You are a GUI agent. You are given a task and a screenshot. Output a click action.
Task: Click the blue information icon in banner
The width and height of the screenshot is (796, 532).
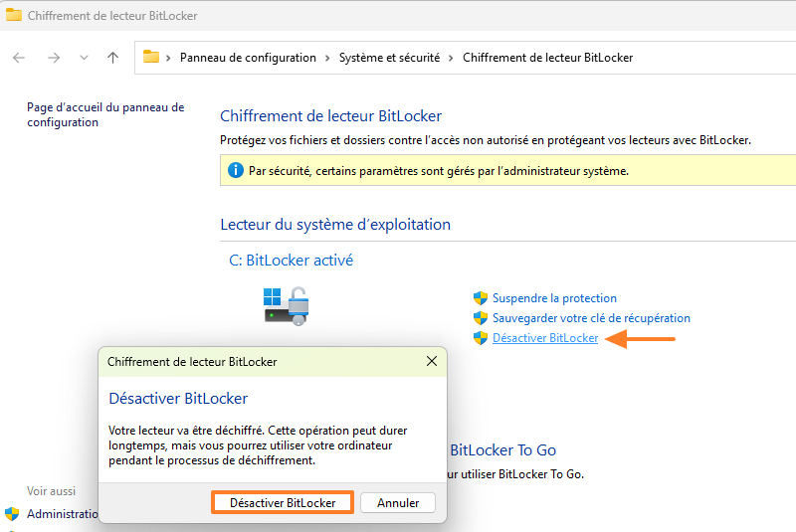coord(236,171)
